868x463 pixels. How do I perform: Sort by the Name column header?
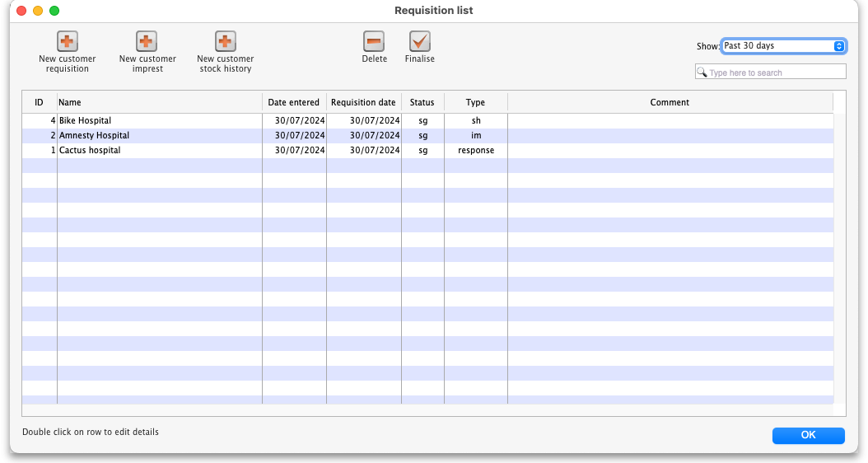(x=159, y=102)
